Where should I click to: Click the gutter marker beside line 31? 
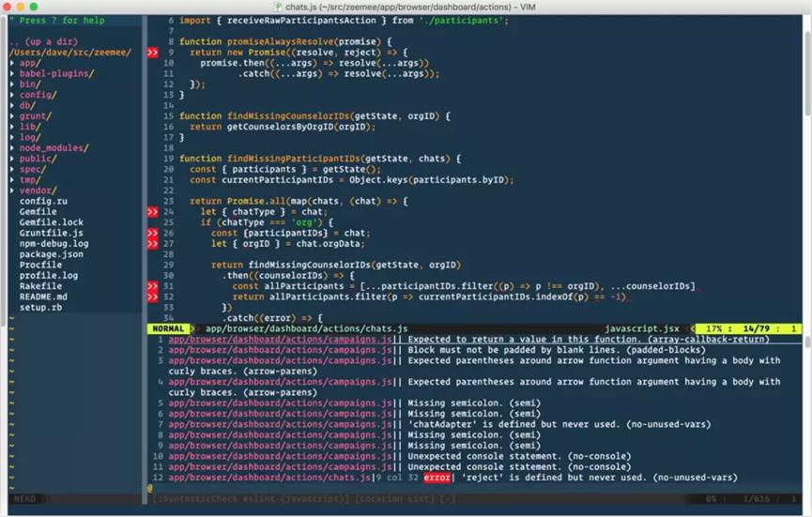tap(152, 286)
